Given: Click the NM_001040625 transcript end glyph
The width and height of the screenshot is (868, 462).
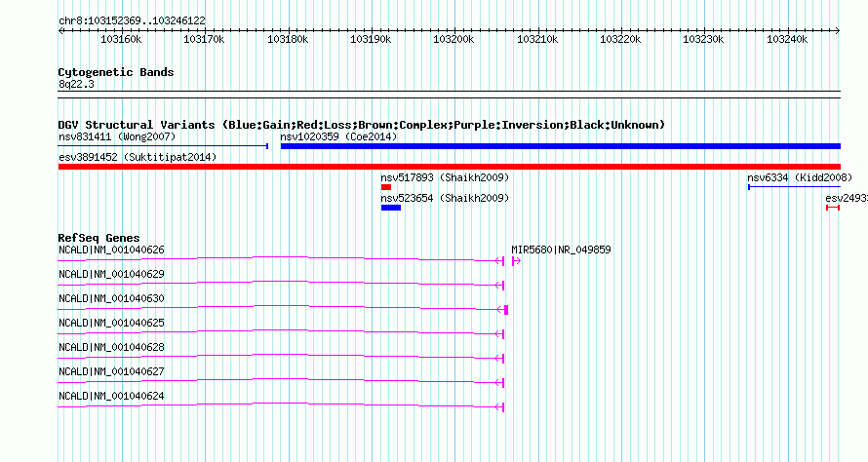Looking at the screenshot, I should (x=500, y=333).
